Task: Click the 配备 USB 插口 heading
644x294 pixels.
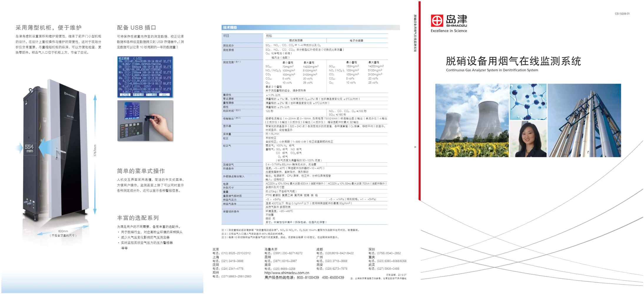Action: (136, 28)
